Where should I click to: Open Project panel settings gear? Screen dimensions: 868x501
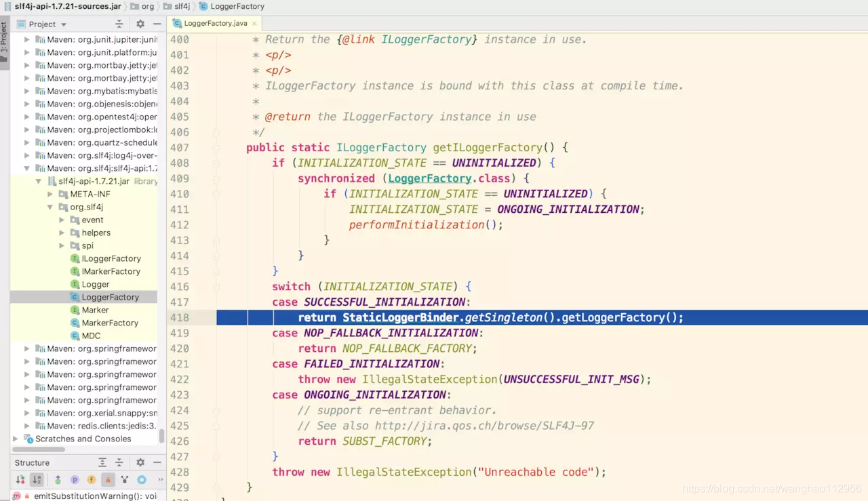click(x=140, y=24)
